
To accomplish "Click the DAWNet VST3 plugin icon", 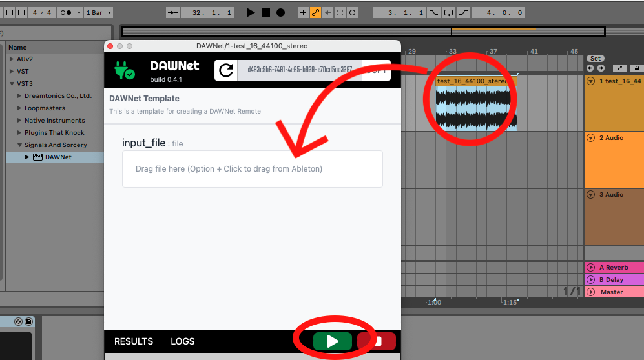I will click(37, 157).
